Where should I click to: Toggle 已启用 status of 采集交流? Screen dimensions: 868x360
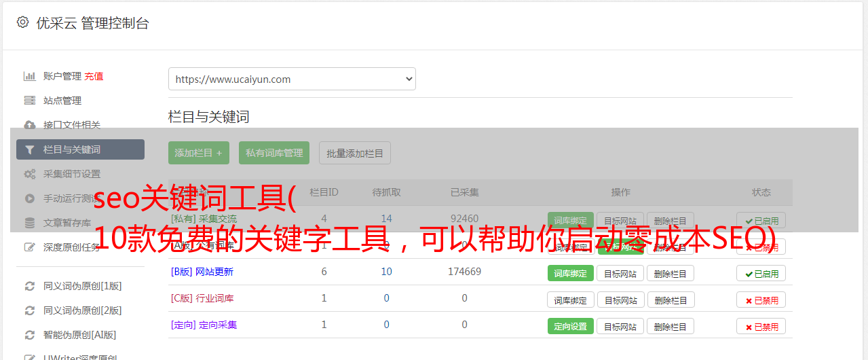click(x=761, y=221)
